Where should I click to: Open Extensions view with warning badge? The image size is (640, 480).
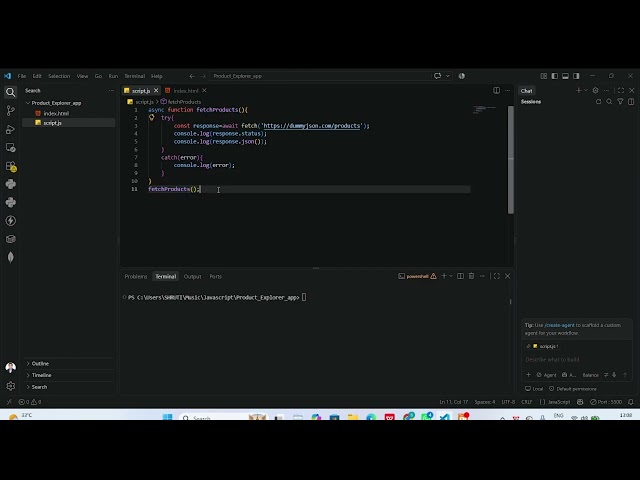point(11,166)
